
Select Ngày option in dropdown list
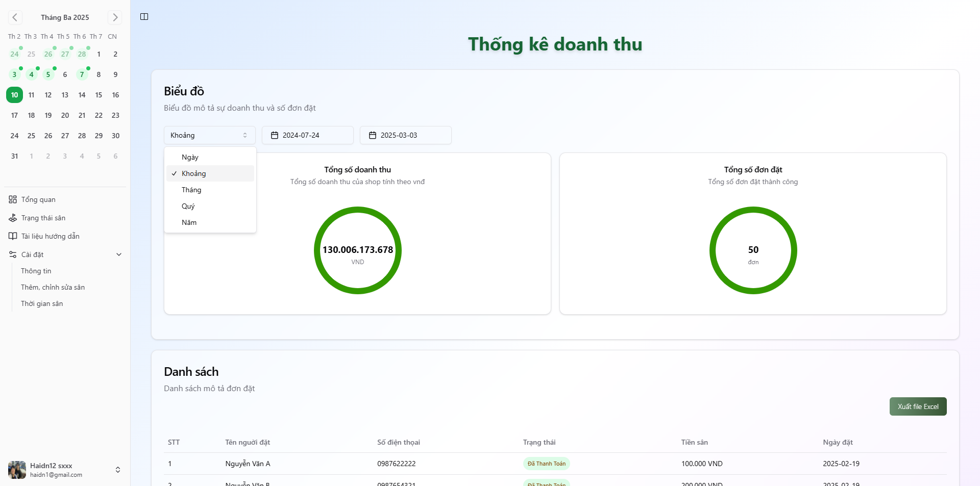click(190, 157)
